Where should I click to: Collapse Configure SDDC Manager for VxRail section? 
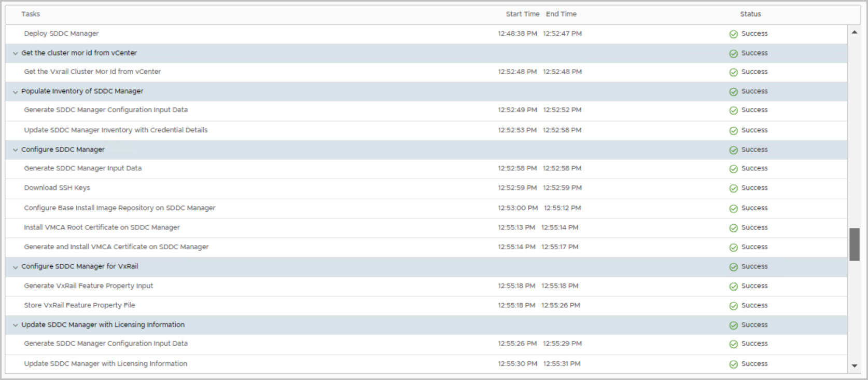click(16, 267)
